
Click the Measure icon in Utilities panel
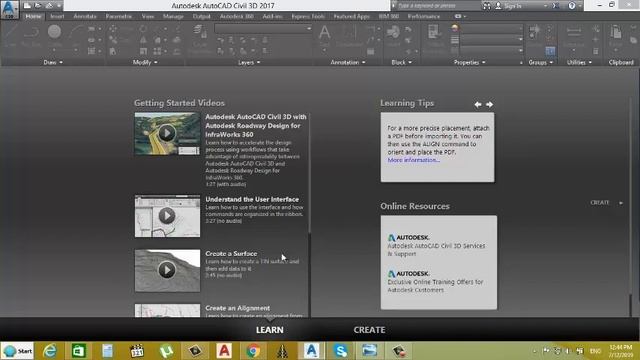[x=573, y=32]
